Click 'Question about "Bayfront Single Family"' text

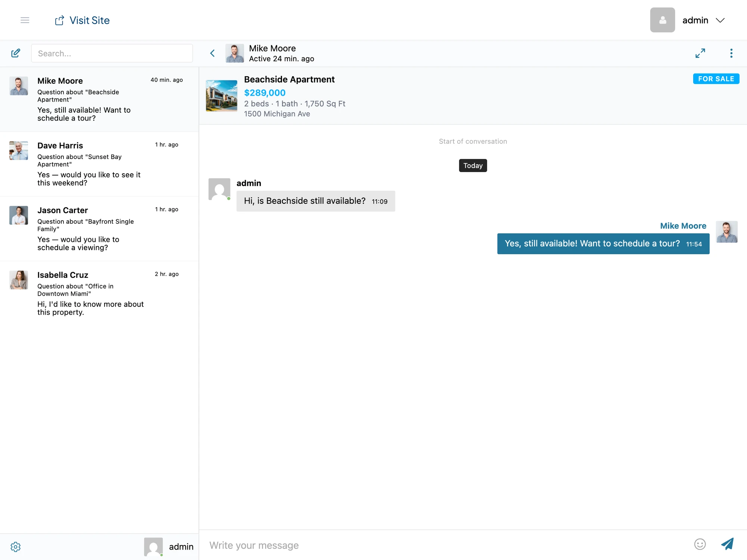point(86,225)
